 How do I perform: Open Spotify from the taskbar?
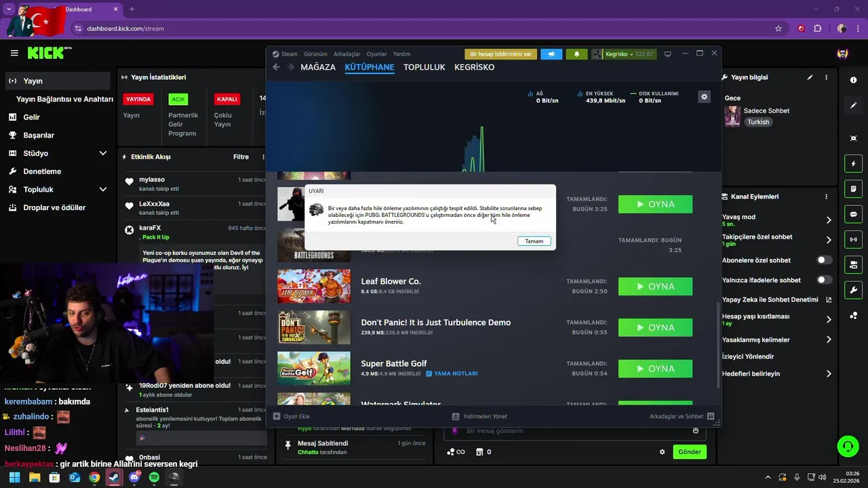pos(154,477)
